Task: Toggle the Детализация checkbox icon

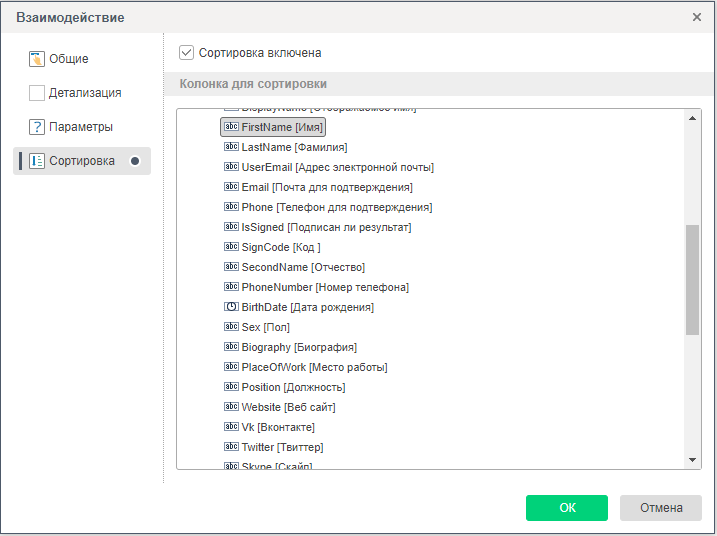Action: (x=37, y=93)
